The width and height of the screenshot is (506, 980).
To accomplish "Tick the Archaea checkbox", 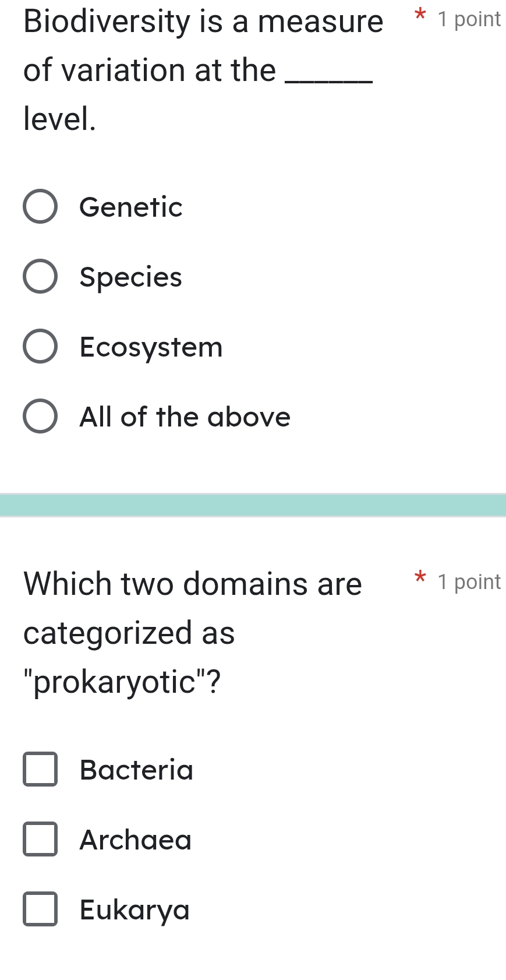I will 40,839.
